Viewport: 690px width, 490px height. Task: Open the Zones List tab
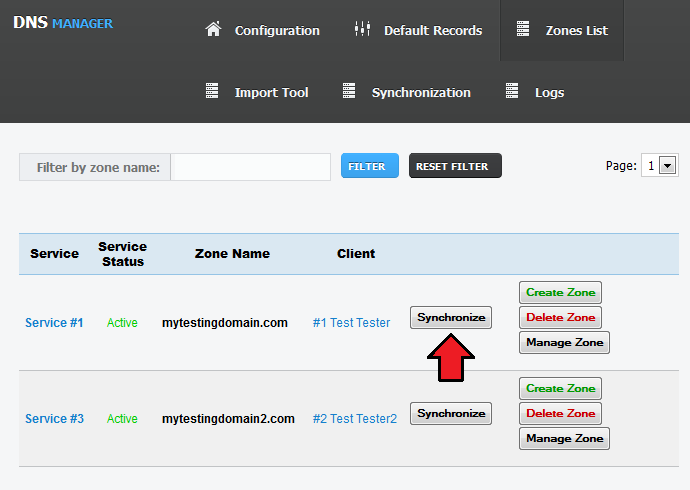576,31
